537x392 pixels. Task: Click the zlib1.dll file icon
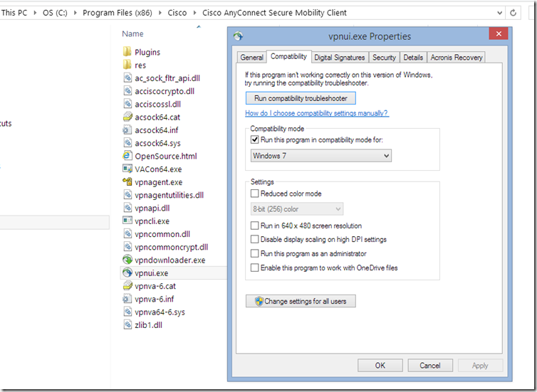127,324
